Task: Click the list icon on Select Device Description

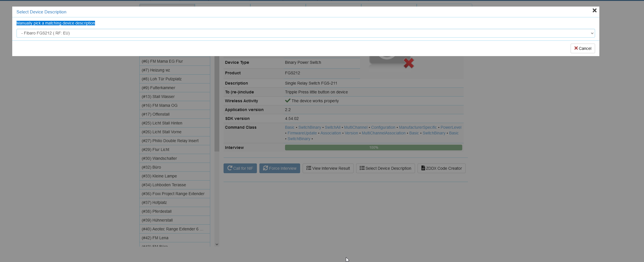Action: pyautogui.click(x=362, y=168)
